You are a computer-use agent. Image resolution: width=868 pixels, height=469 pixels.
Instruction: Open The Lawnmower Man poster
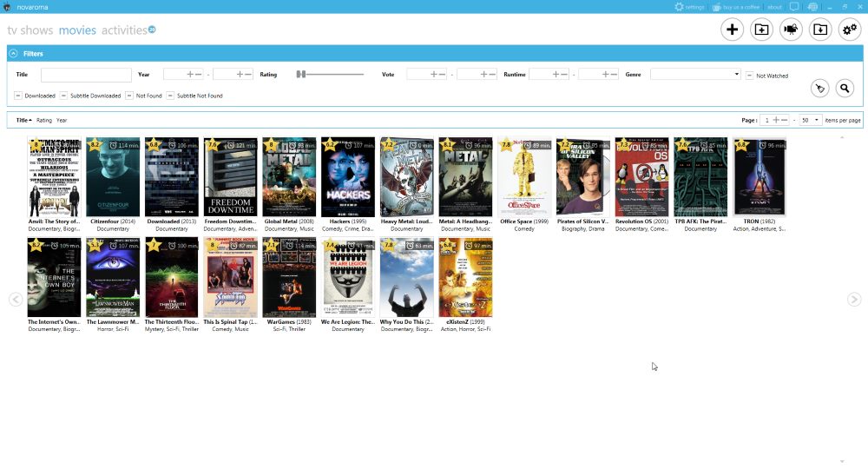(113, 277)
